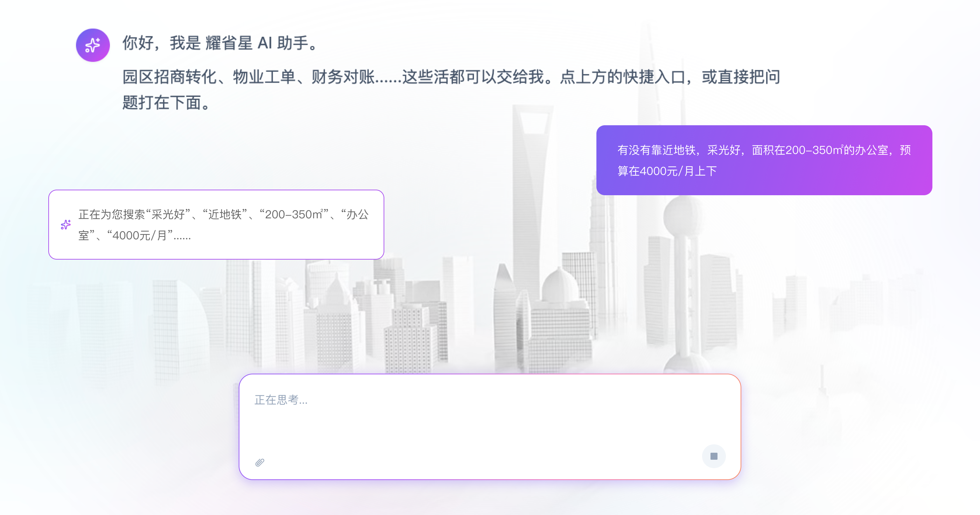
Task: Select the user message about 200–350㎡ office
Action: coord(764,160)
